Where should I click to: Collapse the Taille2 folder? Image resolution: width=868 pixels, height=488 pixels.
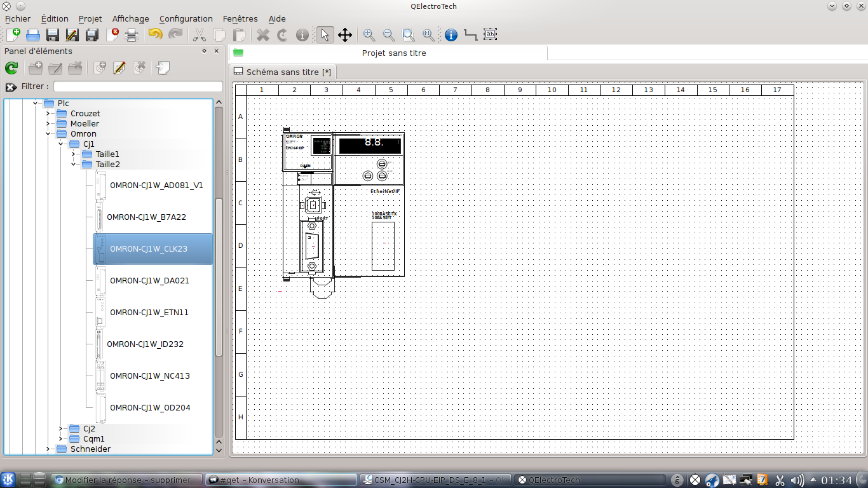tap(74, 164)
